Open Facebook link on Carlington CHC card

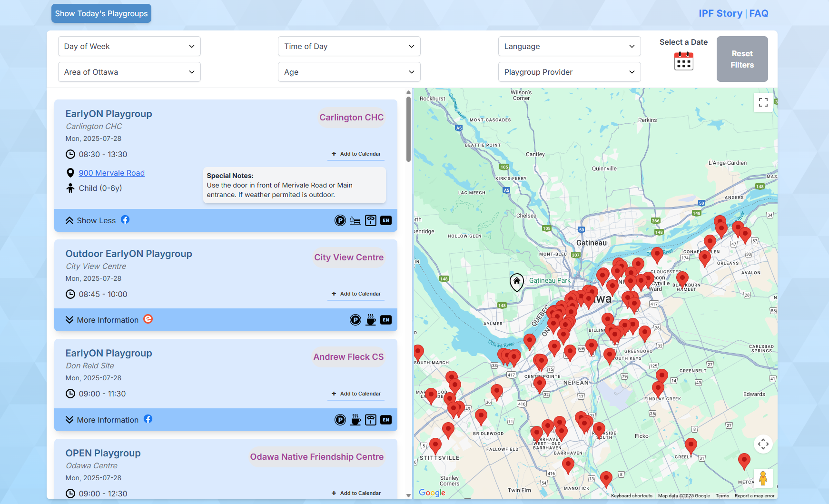pyautogui.click(x=125, y=220)
